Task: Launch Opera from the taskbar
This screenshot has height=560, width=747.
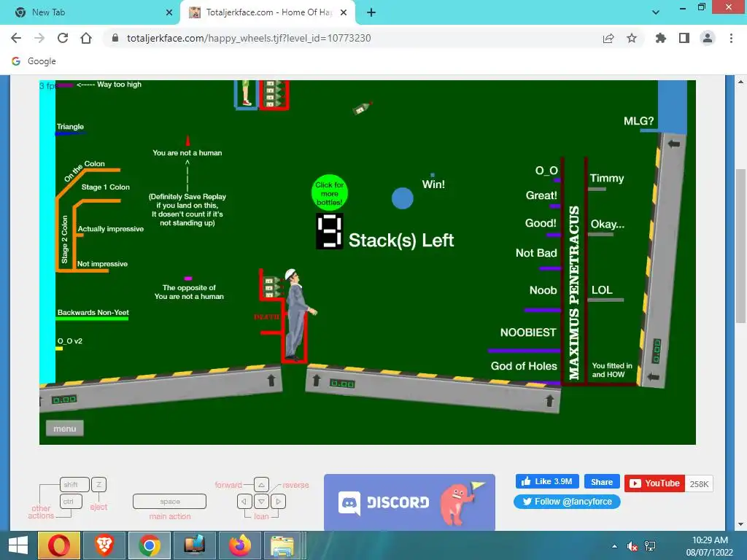Action: pos(58,545)
